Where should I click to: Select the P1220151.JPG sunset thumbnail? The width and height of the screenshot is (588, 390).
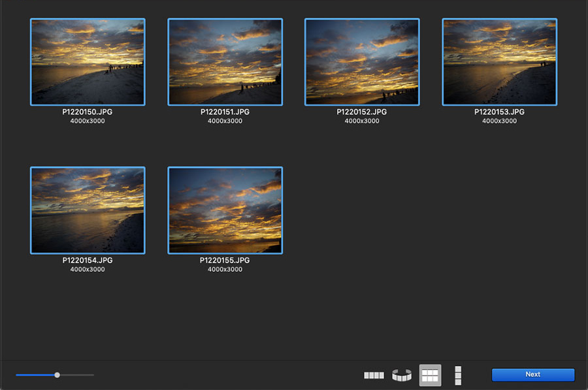225,62
